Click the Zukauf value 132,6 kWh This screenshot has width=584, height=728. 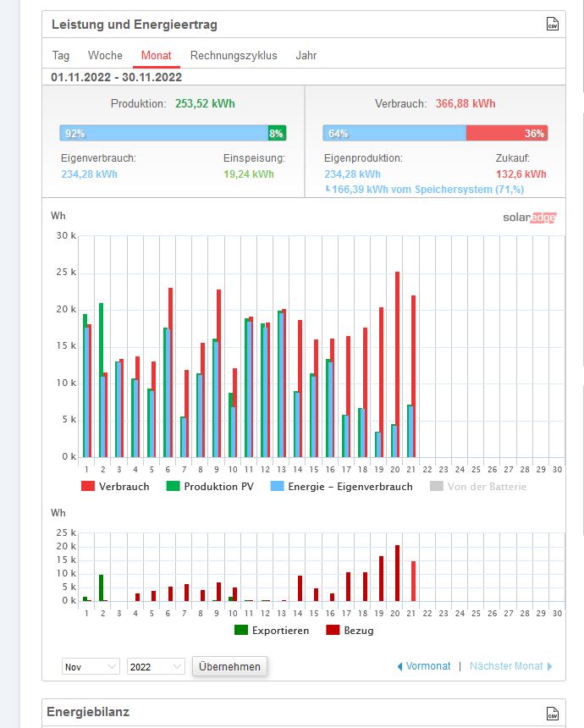coord(521,174)
